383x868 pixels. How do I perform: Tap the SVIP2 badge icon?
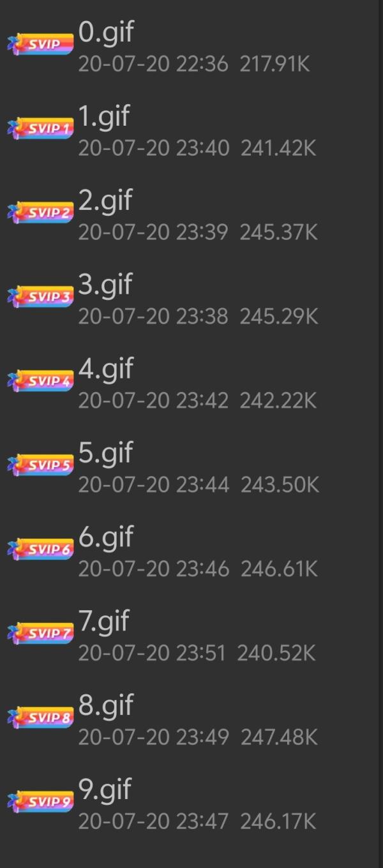[41, 213]
